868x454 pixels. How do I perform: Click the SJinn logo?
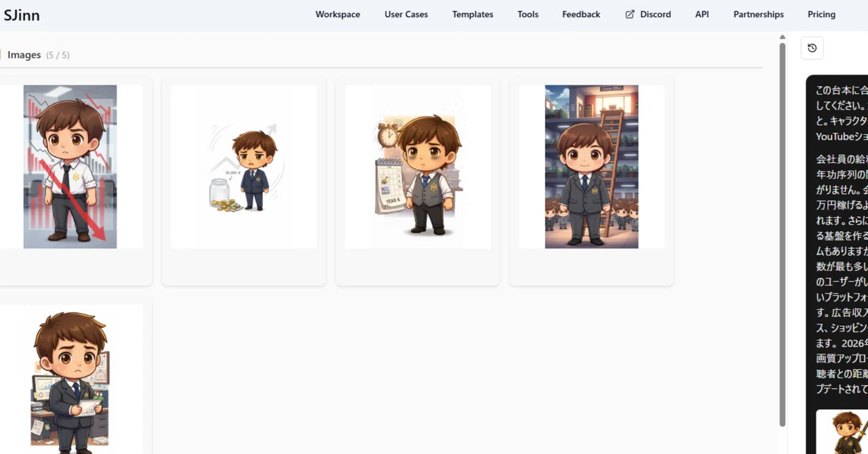tap(22, 14)
